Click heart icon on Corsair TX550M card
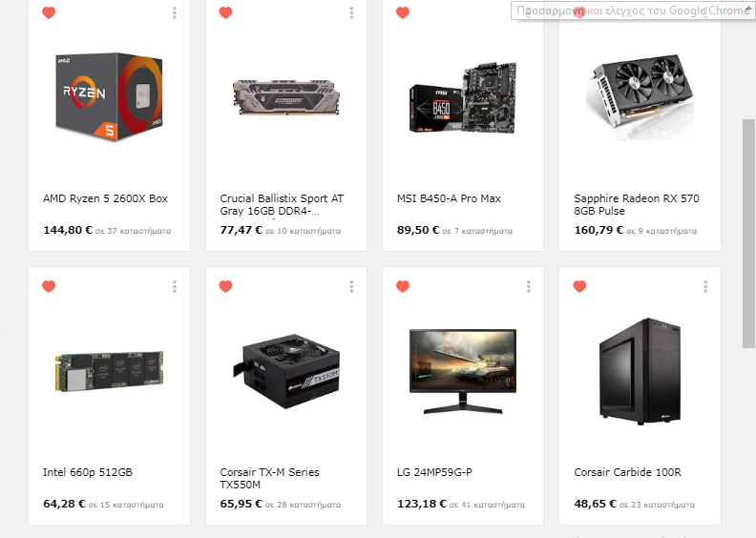 225,286
